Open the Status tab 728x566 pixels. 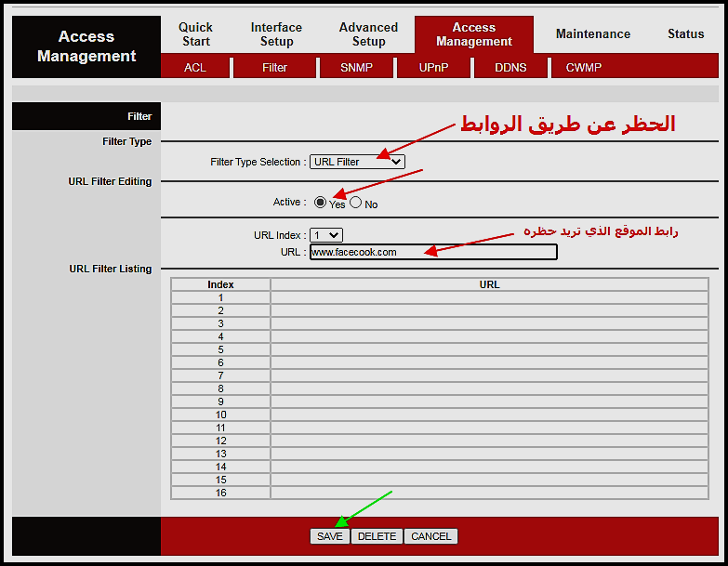coord(685,34)
